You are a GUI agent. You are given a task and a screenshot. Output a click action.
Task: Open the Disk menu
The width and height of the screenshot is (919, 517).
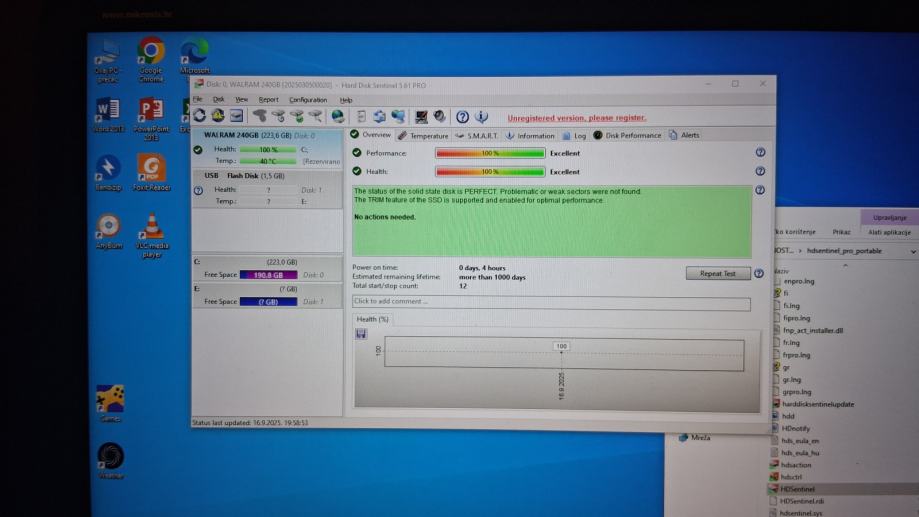tap(218, 100)
